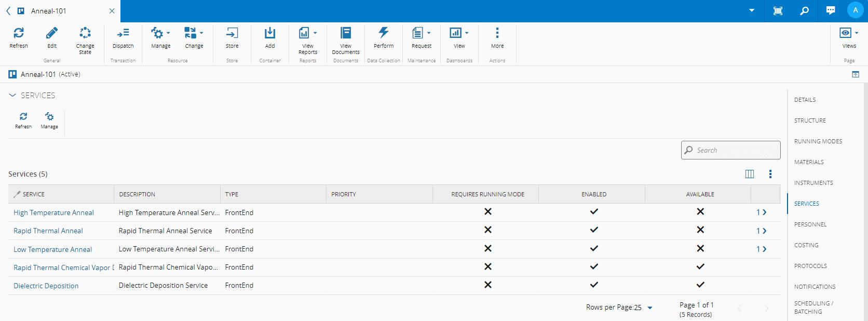Click the Perform data collection icon
Image resolution: width=868 pixels, height=321 pixels.
[384, 34]
